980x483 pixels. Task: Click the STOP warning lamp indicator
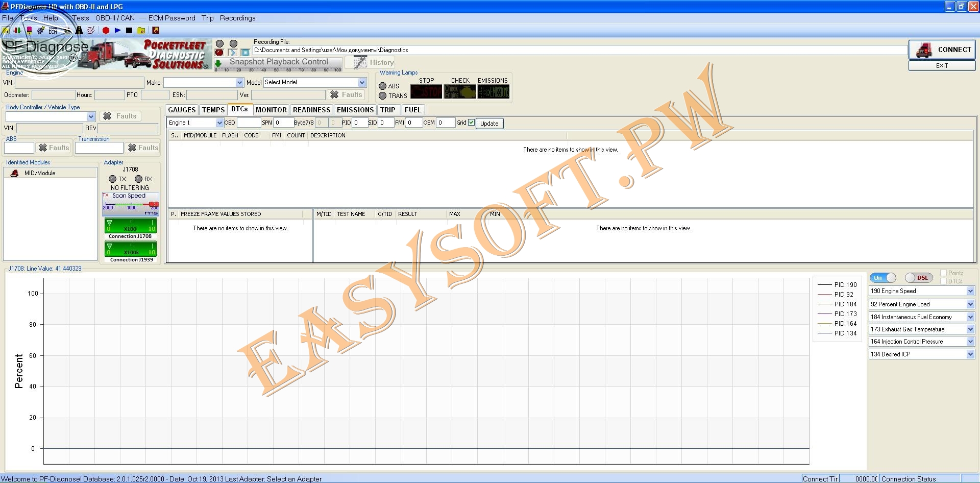(426, 92)
